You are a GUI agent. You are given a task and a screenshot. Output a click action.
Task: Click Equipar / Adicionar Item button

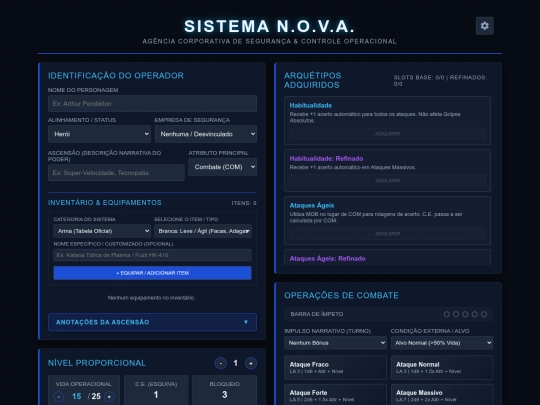(x=152, y=273)
